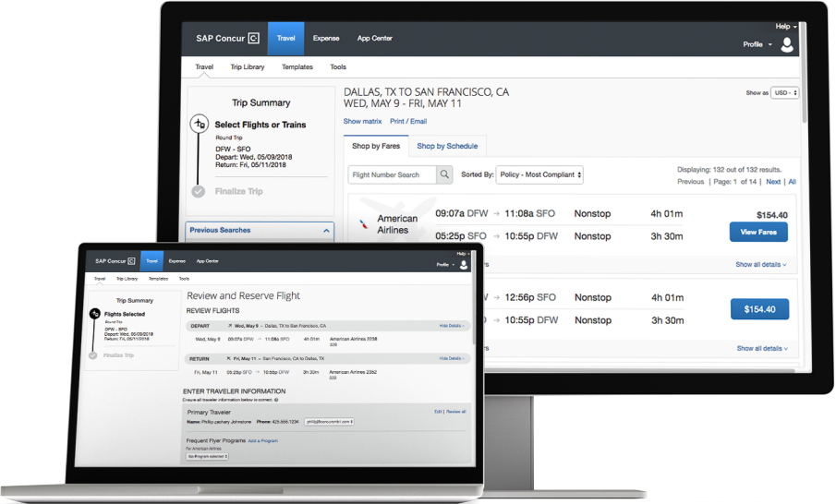Open Tools on the laptop sub-menu
Image resolution: width=836 pixels, height=504 pixels.
click(x=184, y=279)
